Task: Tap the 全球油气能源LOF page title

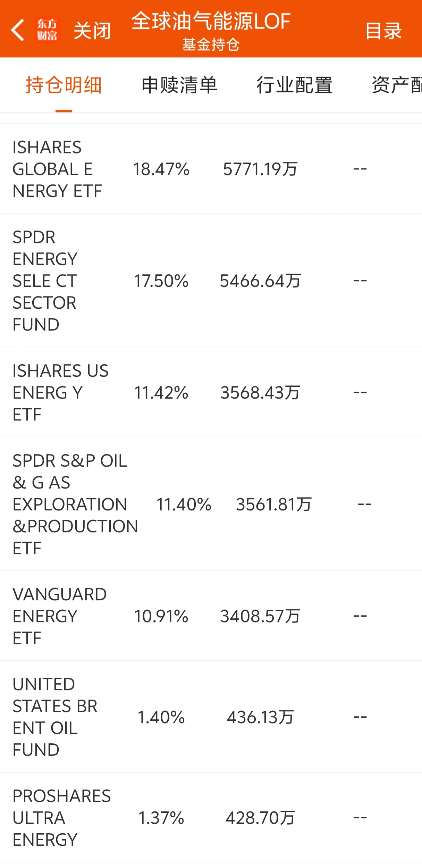Action: coord(211,21)
